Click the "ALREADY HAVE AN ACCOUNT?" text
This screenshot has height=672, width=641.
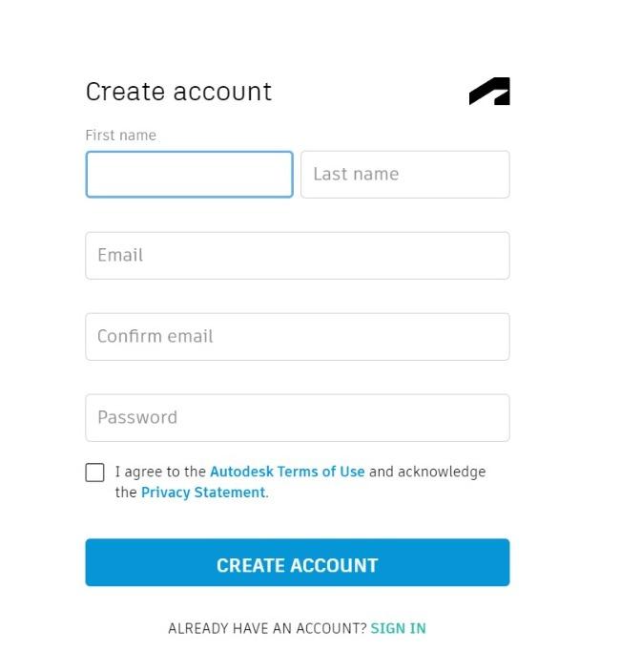click(x=267, y=628)
